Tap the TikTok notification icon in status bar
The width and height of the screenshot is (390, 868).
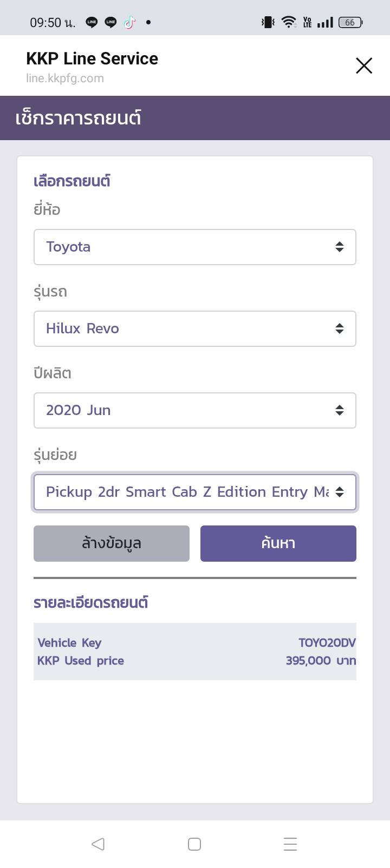129,22
